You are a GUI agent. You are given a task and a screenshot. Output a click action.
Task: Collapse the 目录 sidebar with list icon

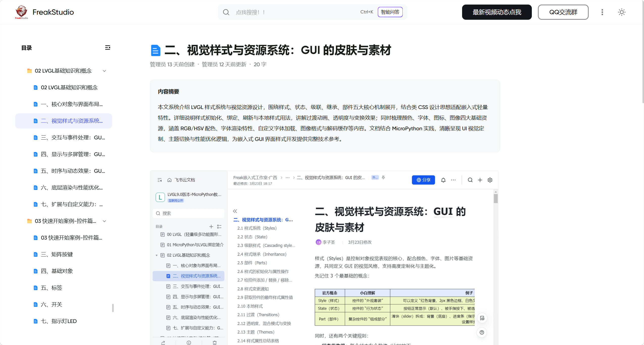107,48
